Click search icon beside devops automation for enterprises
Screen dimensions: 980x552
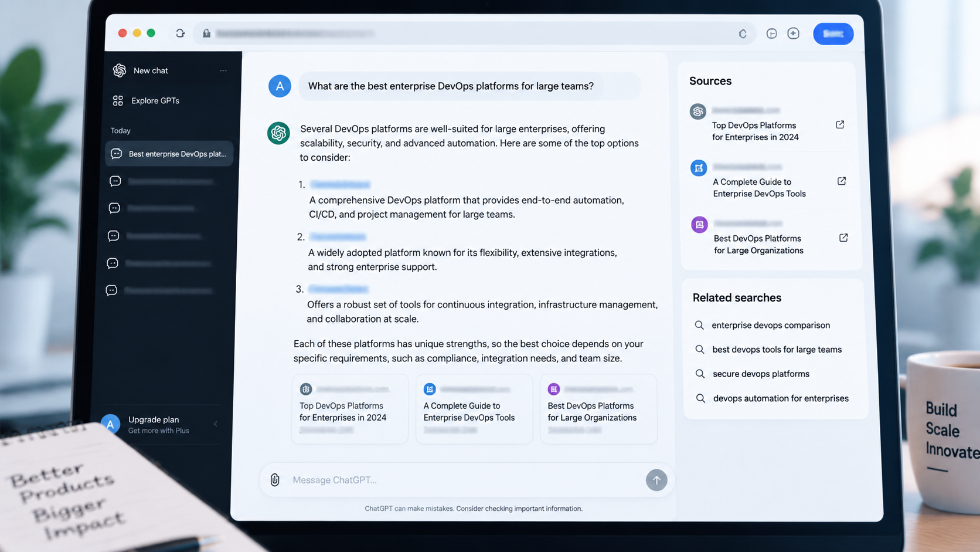tap(700, 398)
